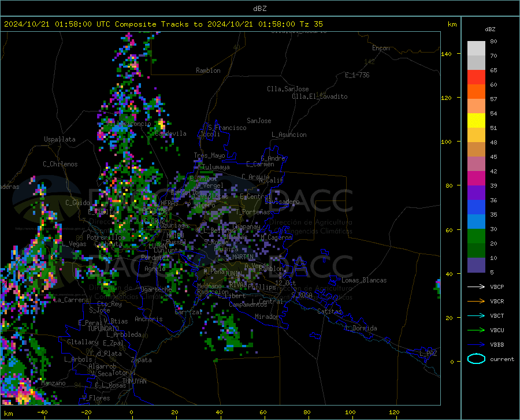
Task: Click the 'Encon' map label
Action: 381,48
